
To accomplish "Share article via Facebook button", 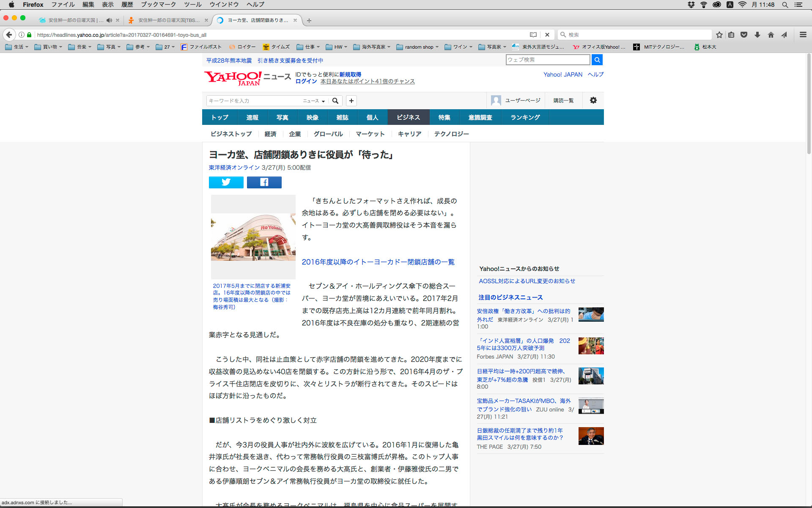I will [x=264, y=182].
